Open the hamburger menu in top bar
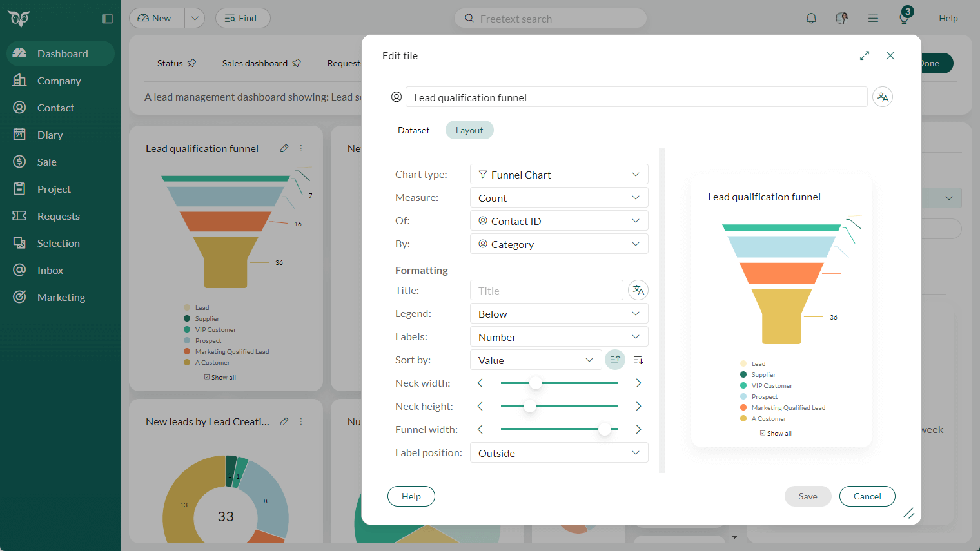This screenshot has width=980, height=551. [873, 18]
